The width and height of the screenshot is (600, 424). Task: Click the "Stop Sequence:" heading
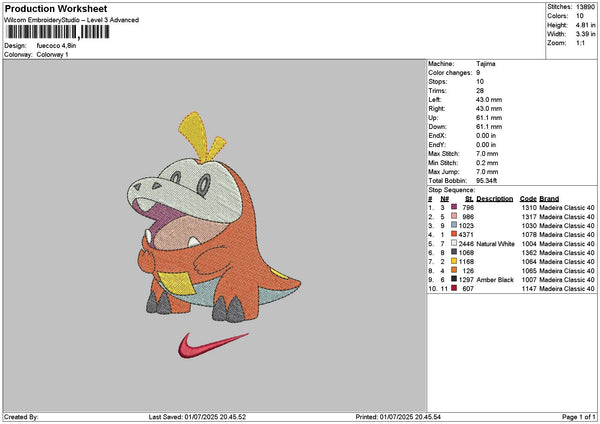coord(452,190)
